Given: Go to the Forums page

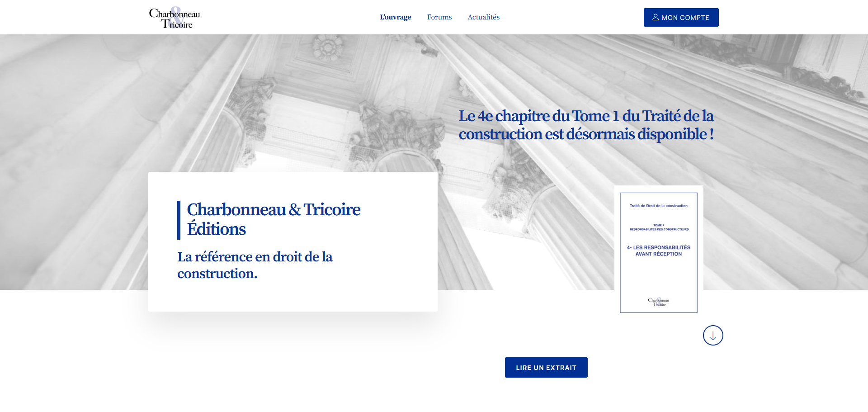Looking at the screenshot, I should click(439, 17).
